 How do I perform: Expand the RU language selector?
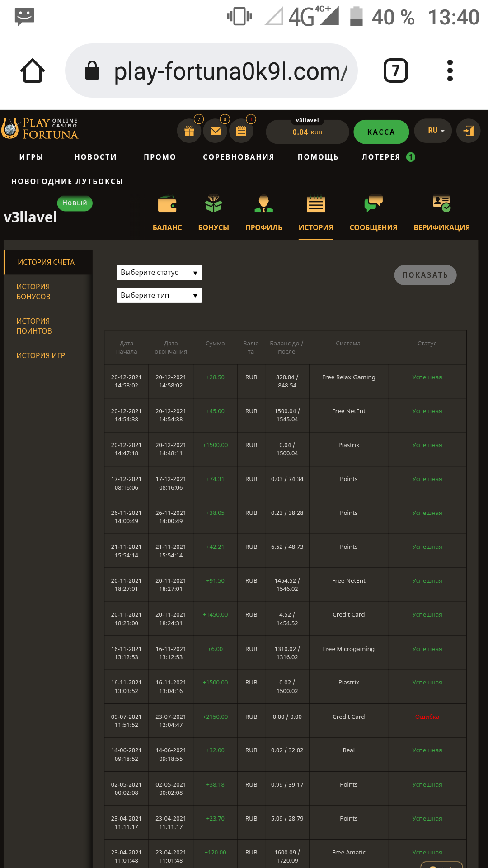(433, 131)
